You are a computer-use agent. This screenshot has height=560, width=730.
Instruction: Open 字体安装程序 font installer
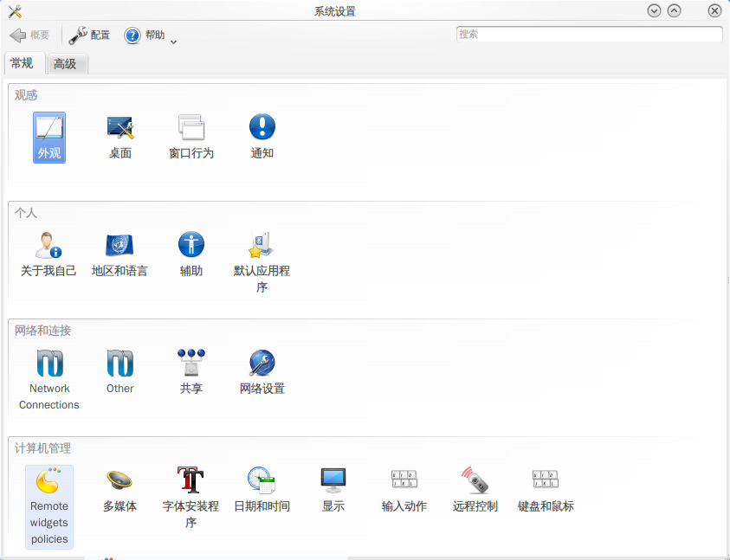(x=191, y=498)
